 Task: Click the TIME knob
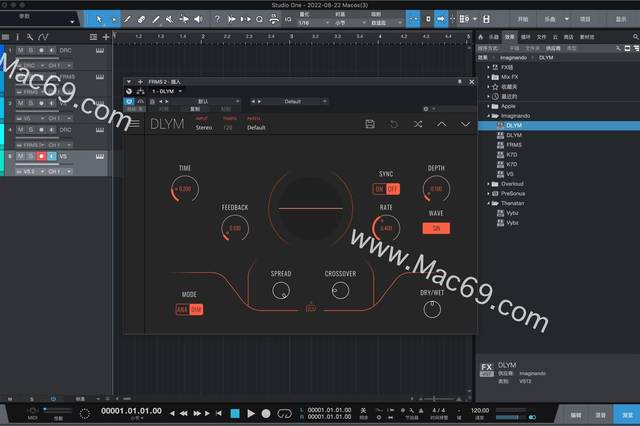click(185, 189)
